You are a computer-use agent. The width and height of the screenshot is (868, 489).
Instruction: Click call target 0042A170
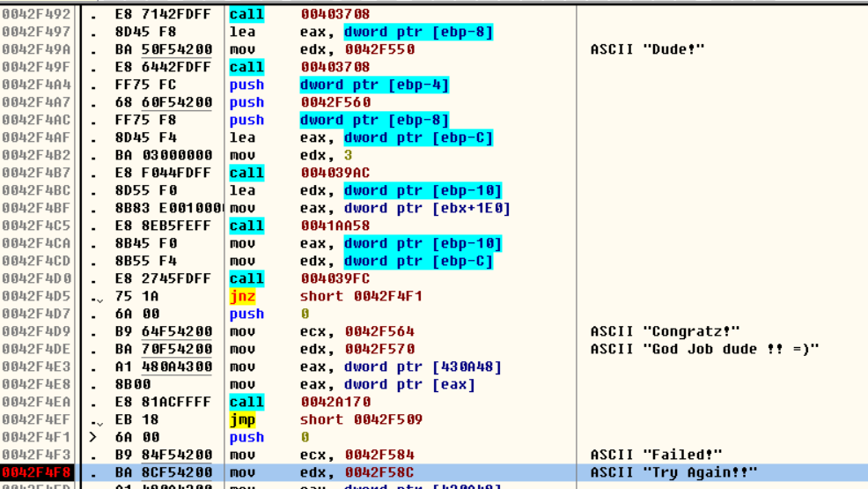click(335, 402)
